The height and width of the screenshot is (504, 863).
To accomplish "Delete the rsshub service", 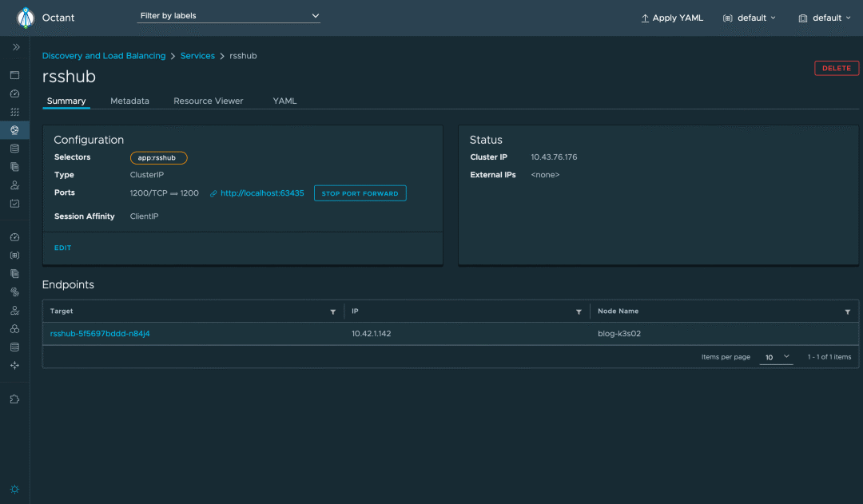I will pyautogui.click(x=836, y=68).
